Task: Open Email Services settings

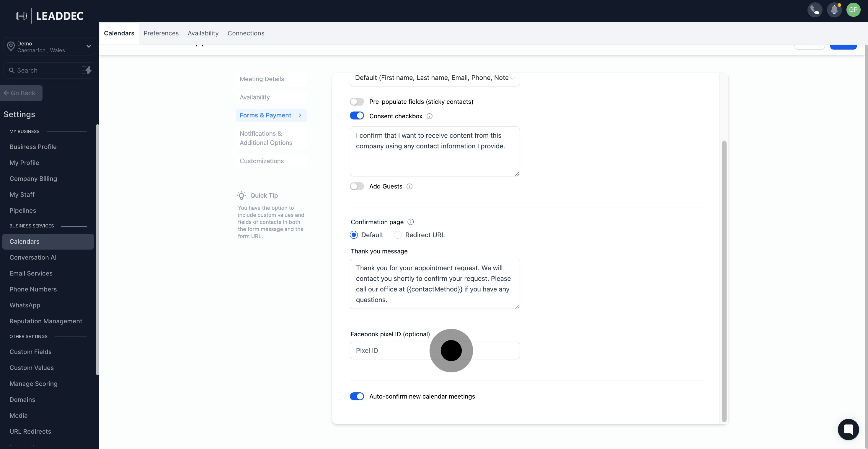Action: 31,273
